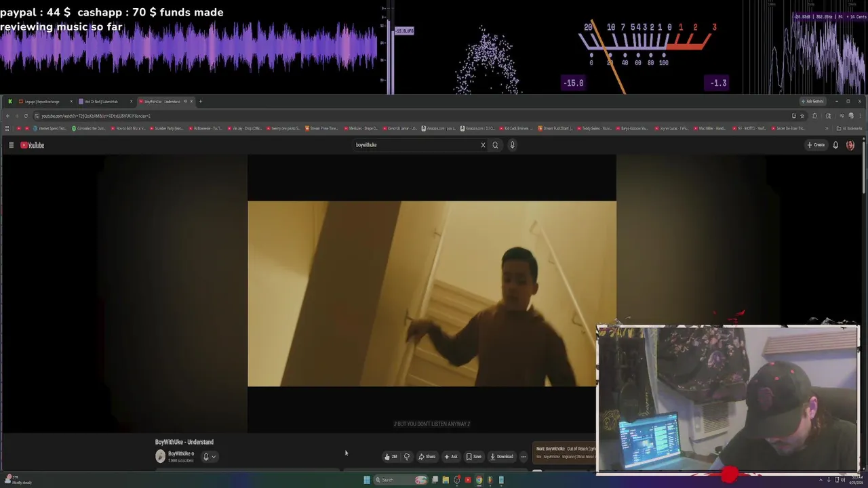Image resolution: width=868 pixels, height=488 pixels.
Task: Open the 'Teddy Swims' bookmark
Action: pyautogui.click(x=595, y=128)
